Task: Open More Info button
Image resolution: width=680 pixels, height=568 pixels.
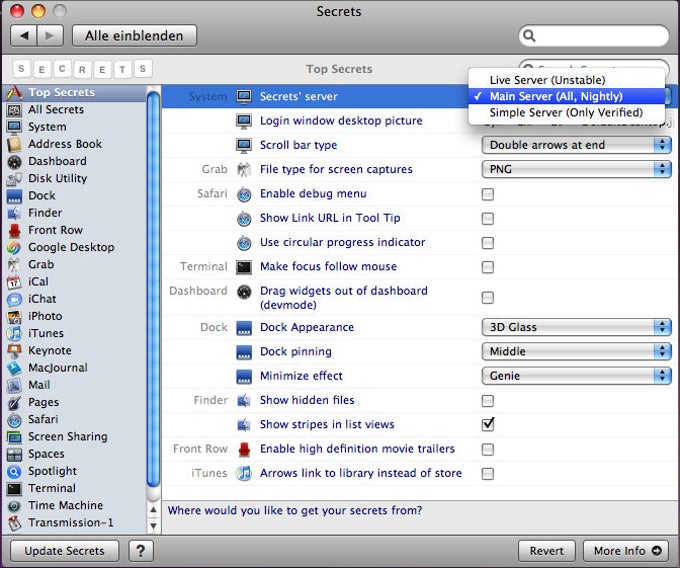Action: click(x=627, y=551)
